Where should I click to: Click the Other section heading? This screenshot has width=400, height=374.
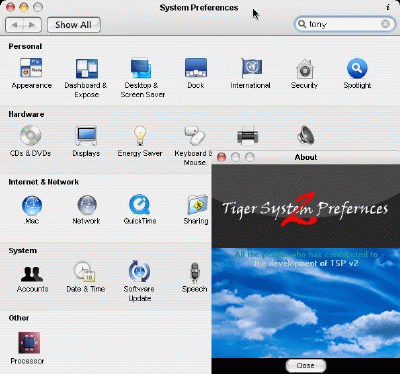tap(19, 318)
